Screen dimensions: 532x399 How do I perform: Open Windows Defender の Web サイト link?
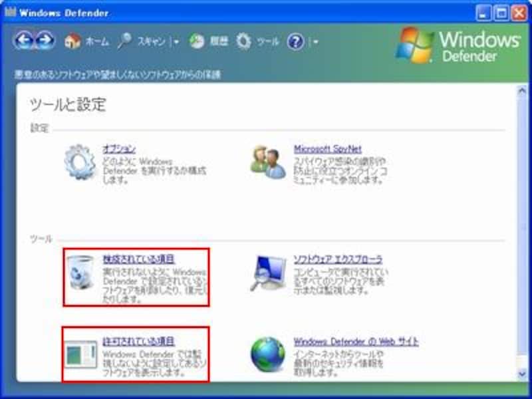point(356,341)
